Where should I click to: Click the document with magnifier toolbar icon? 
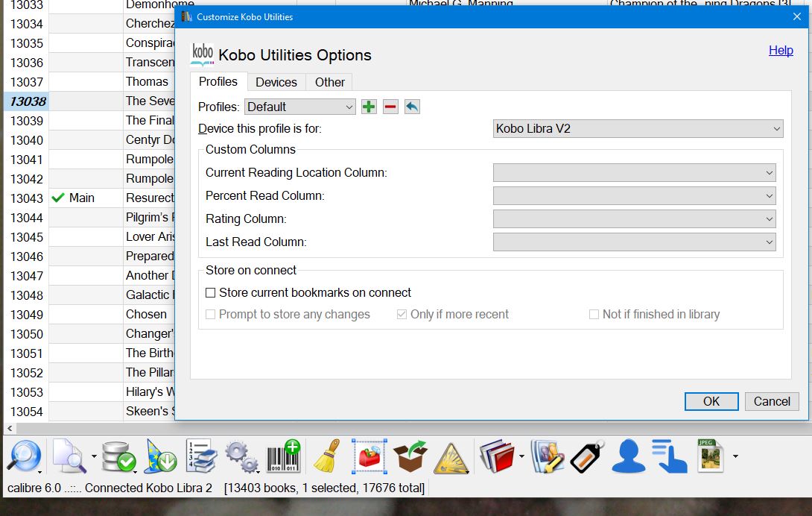69,456
